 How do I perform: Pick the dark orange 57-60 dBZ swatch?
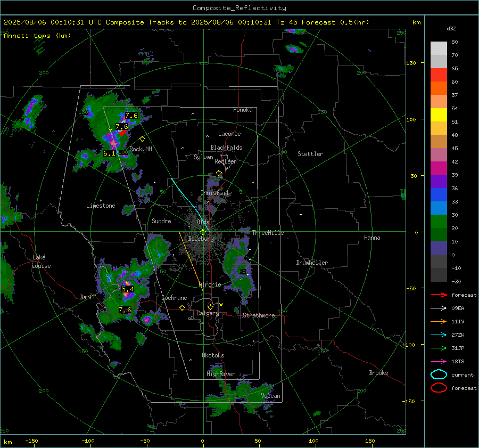[x=439, y=88]
